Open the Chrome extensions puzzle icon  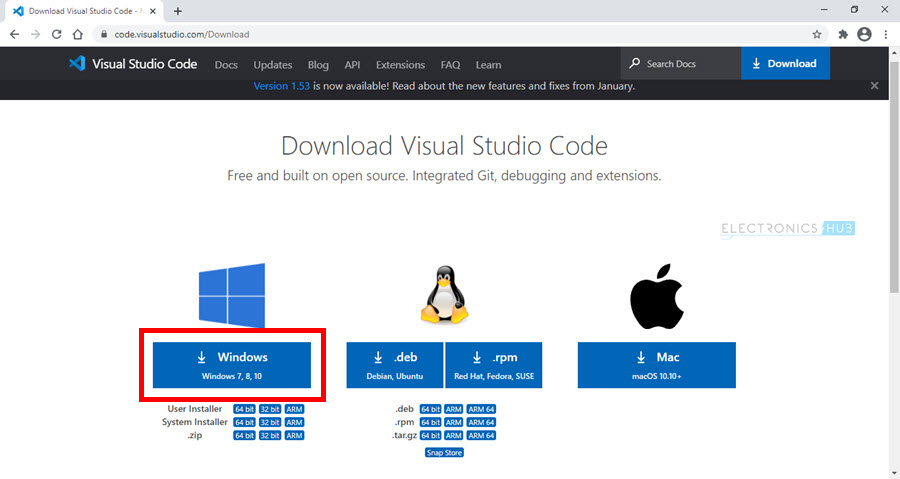tap(843, 34)
